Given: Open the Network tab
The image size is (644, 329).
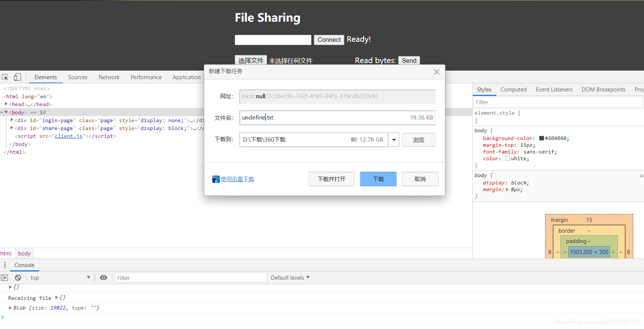Looking at the screenshot, I should (109, 77).
